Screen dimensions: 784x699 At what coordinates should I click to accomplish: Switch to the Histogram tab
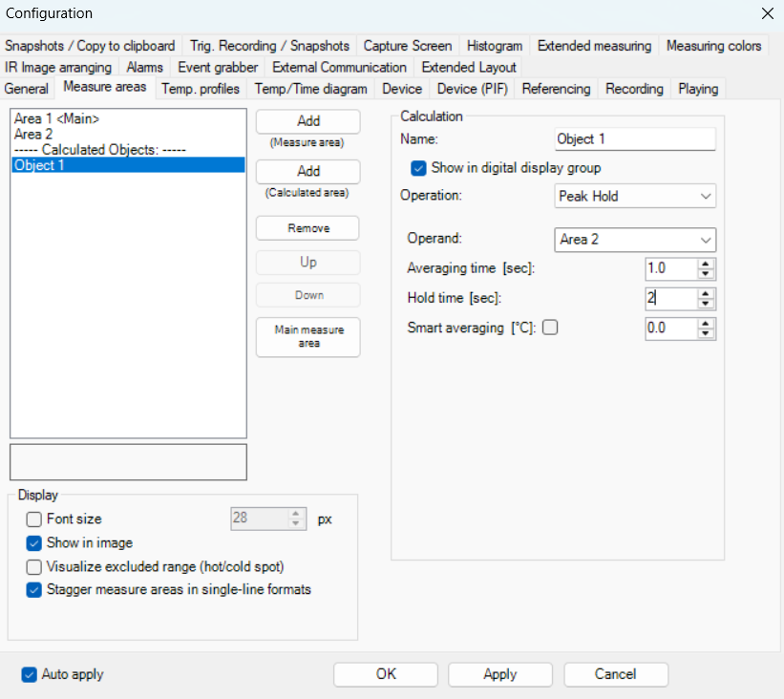coord(495,46)
